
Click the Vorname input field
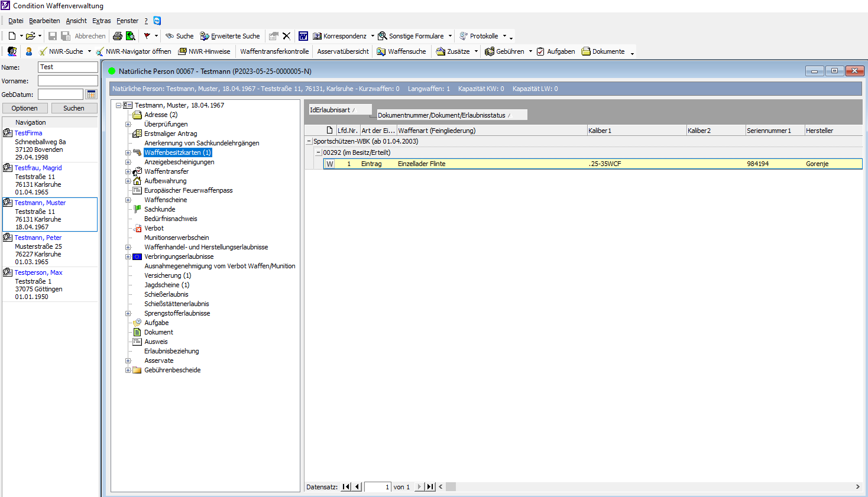click(x=67, y=81)
